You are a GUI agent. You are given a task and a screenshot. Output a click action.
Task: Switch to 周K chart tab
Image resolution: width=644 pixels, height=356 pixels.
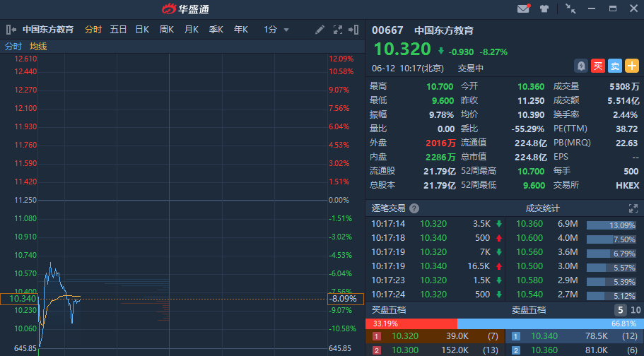pos(167,30)
